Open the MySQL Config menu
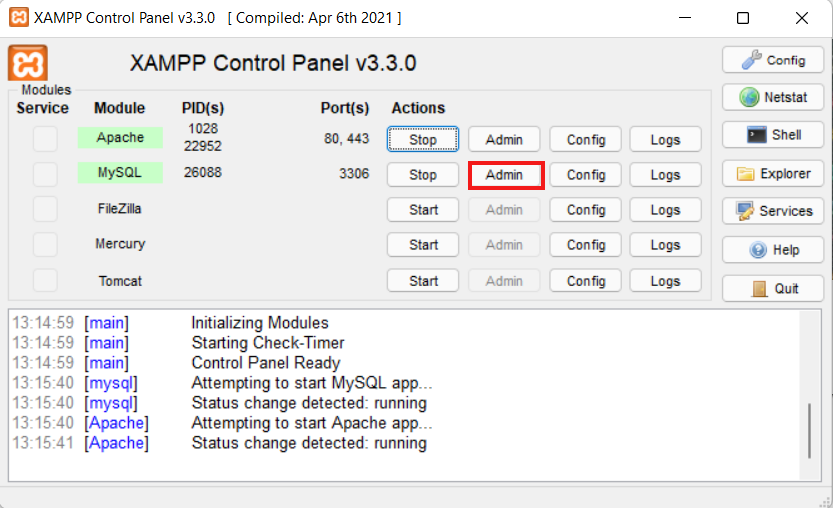 [x=585, y=175]
